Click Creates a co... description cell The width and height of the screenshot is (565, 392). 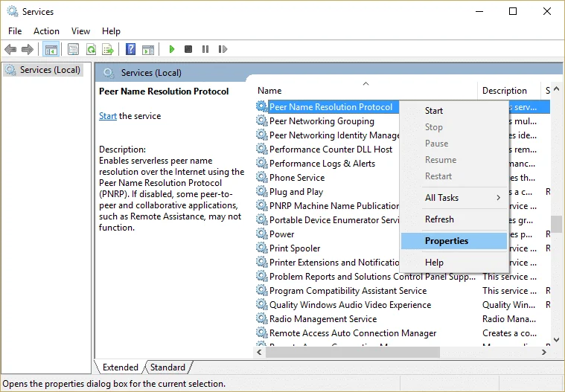pos(508,333)
